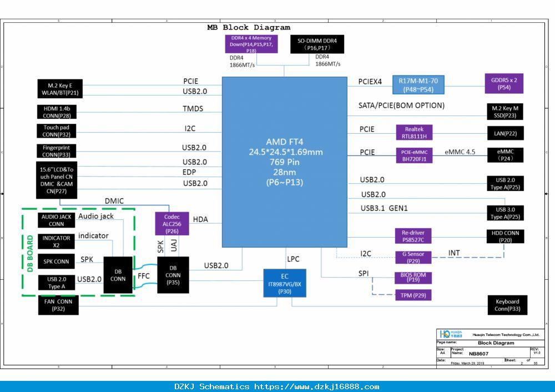Select the M.2 Key E WLAN/BT block

tap(60, 89)
